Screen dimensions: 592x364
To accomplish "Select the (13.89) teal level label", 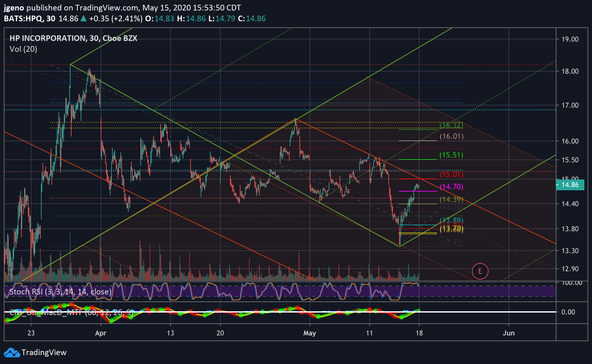I will pos(451,220).
